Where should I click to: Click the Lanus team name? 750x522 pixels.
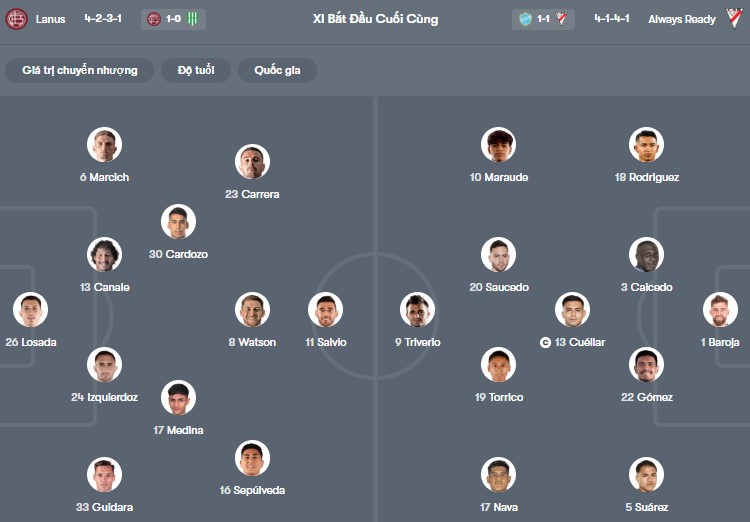pos(50,19)
